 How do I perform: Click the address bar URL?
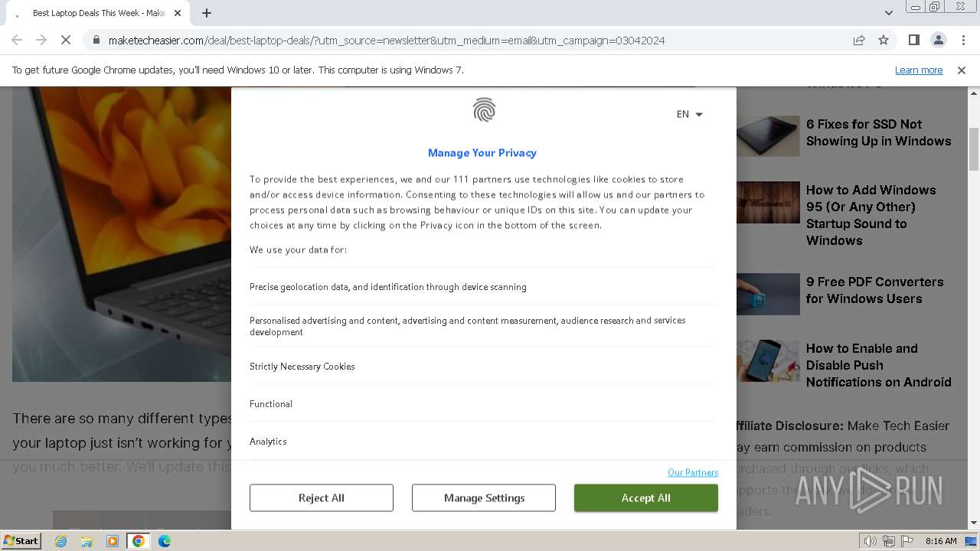click(387, 41)
